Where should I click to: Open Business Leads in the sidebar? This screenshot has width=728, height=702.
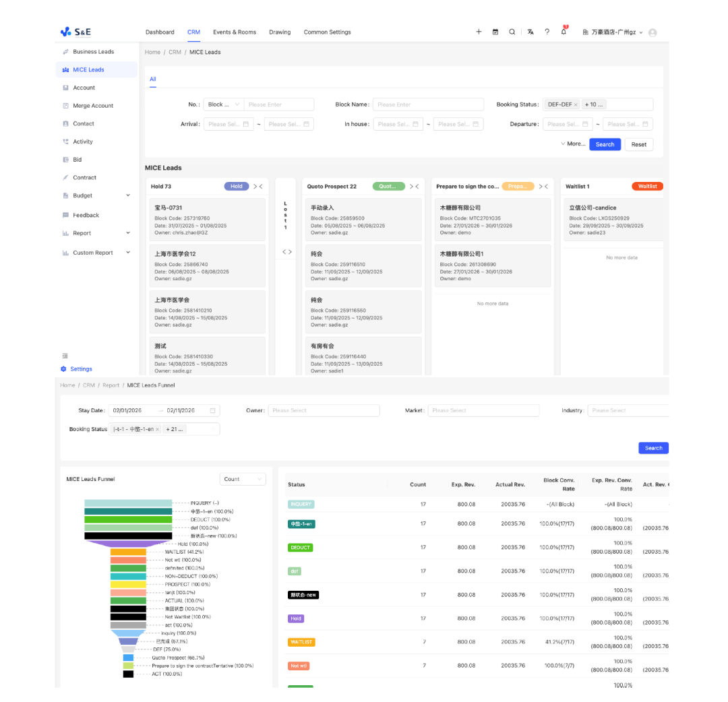coord(96,51)
